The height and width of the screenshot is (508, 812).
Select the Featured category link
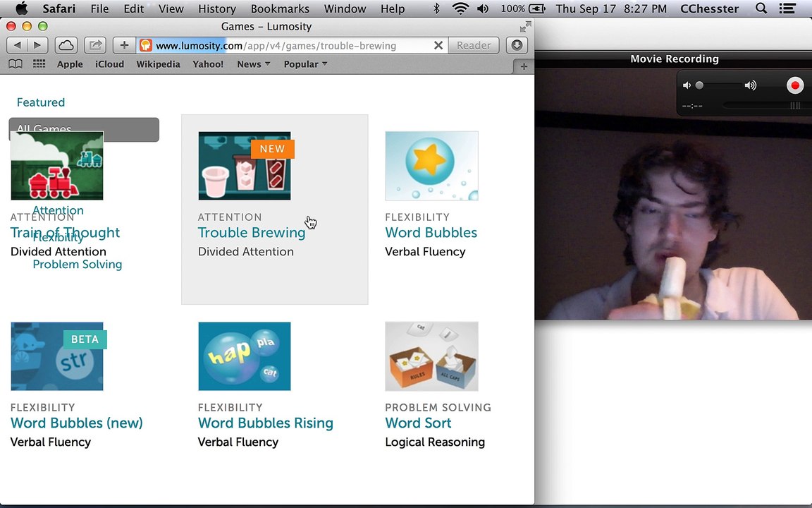(x=41, y=102)
